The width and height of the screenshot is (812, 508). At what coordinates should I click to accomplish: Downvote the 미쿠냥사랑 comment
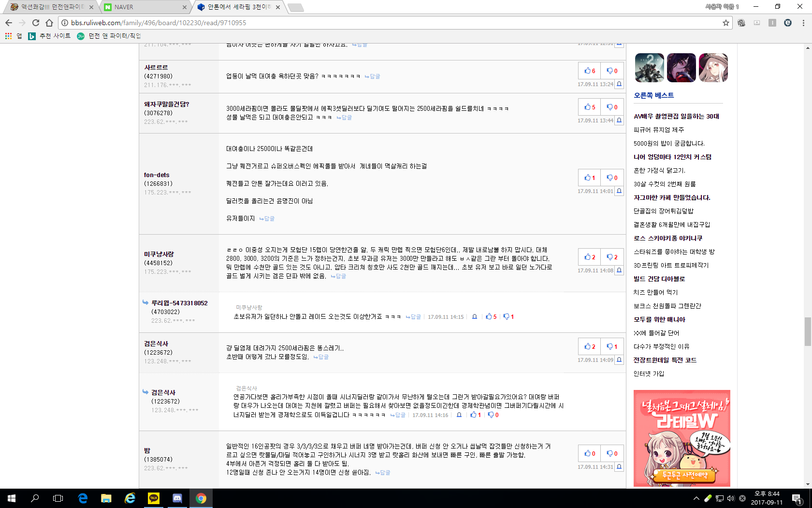[x=612, y=257]
